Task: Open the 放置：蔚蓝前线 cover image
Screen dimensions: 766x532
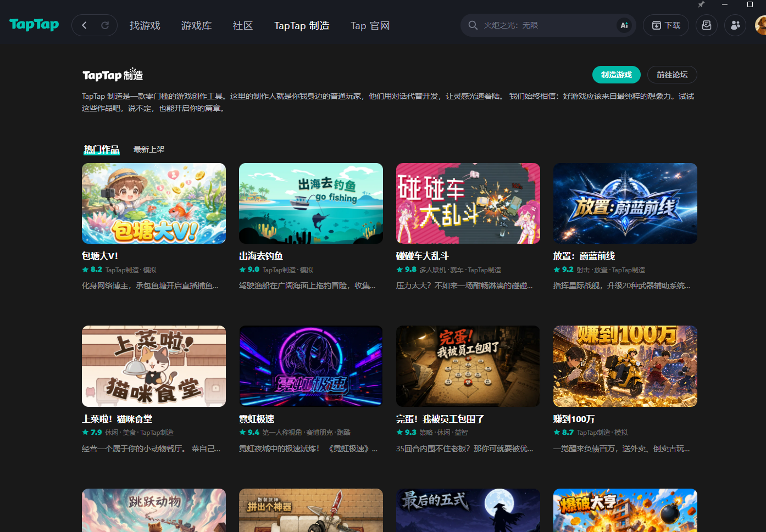Action: (x=625, y=203)
